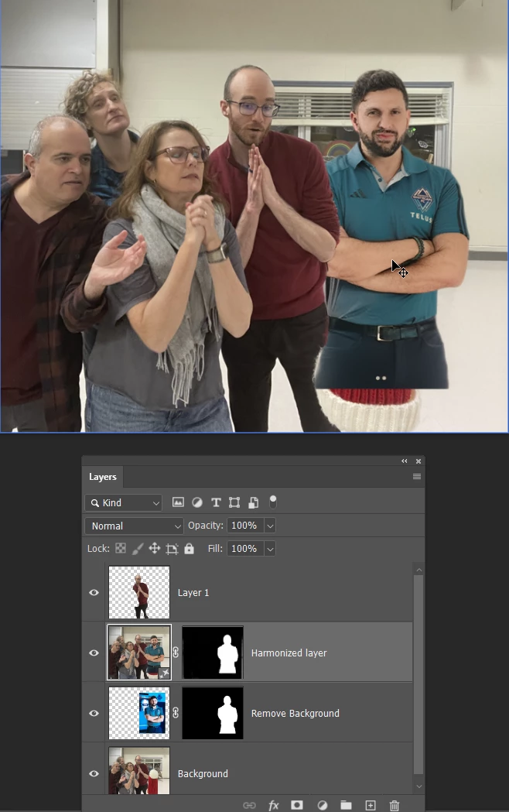Image resolution: width=509 pixels, height=812 pixels.
Task: Lock transparent pixels icon
Action: [121, 548]
